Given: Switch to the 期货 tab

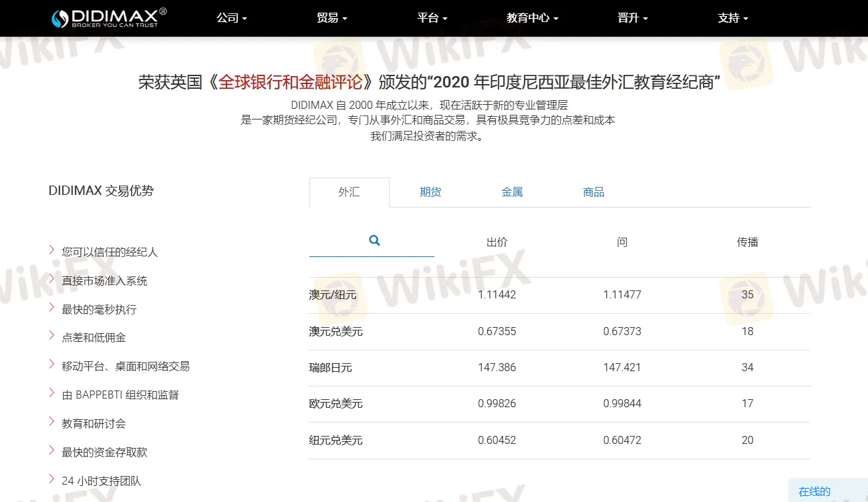Looking at the screenshot, I should point(430,192).
